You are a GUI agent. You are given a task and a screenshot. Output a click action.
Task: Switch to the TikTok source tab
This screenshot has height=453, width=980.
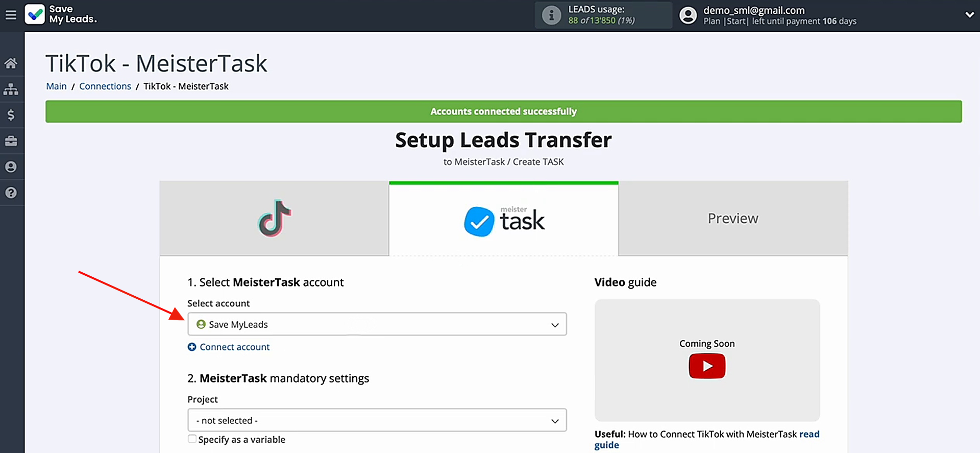274,219
